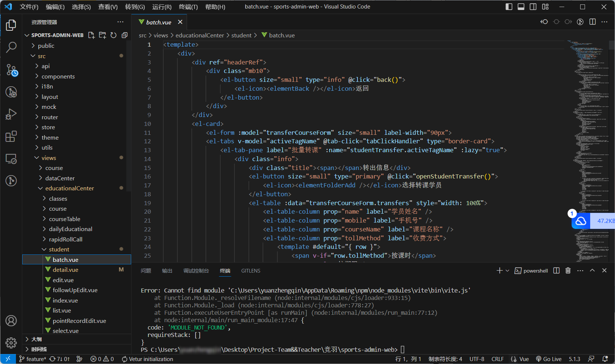This screenshot has height=364, width=615.
Task: Open customize layout options
Action: coord(545,7)
